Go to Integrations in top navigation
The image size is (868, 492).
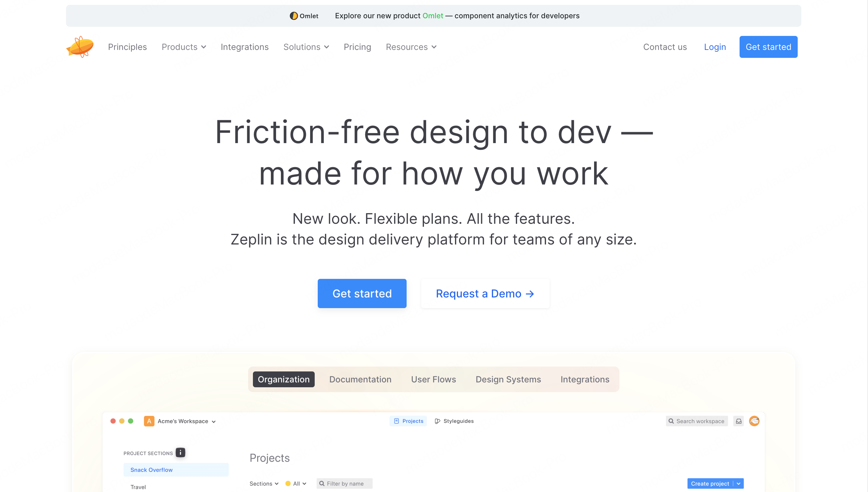244,47
